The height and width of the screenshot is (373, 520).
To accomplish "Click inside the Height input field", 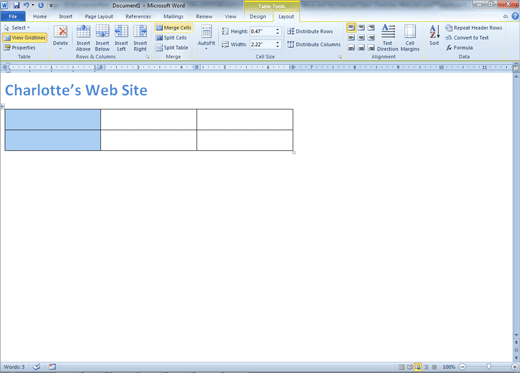I will (262, 31).
